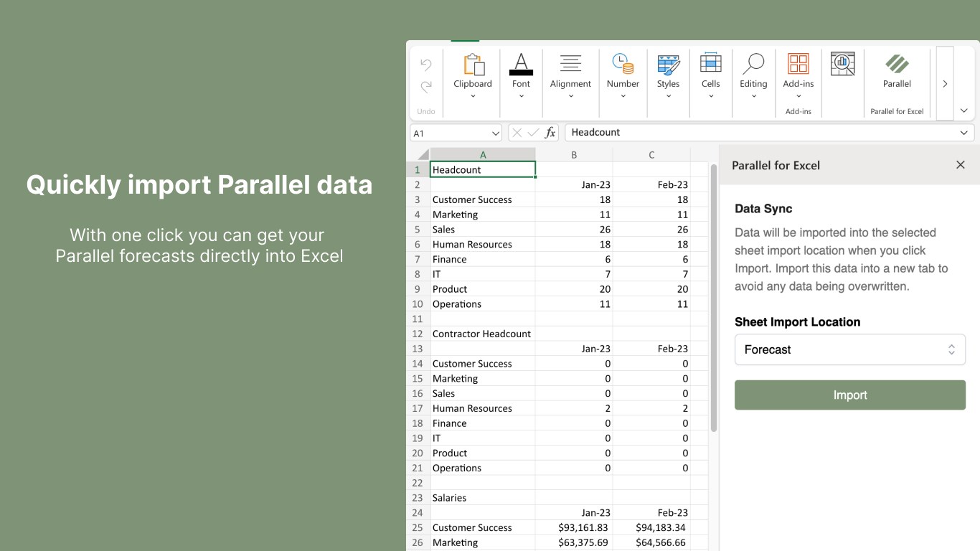Screen dimensions: 980x551
Task: Open the Cells ribbon group
Action: (x=710, y=77)
